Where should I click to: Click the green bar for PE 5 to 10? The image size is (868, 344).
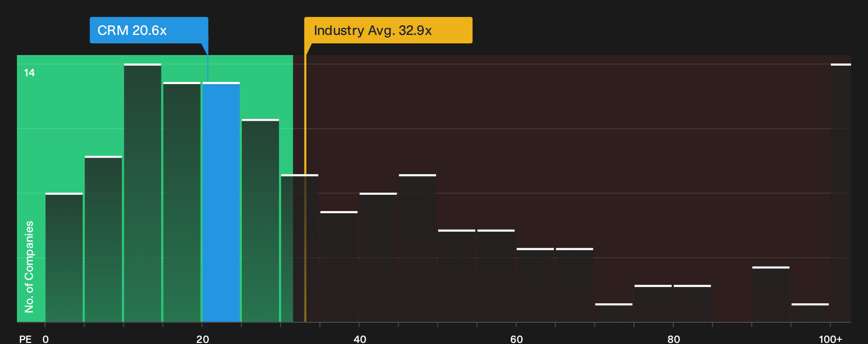103,239
